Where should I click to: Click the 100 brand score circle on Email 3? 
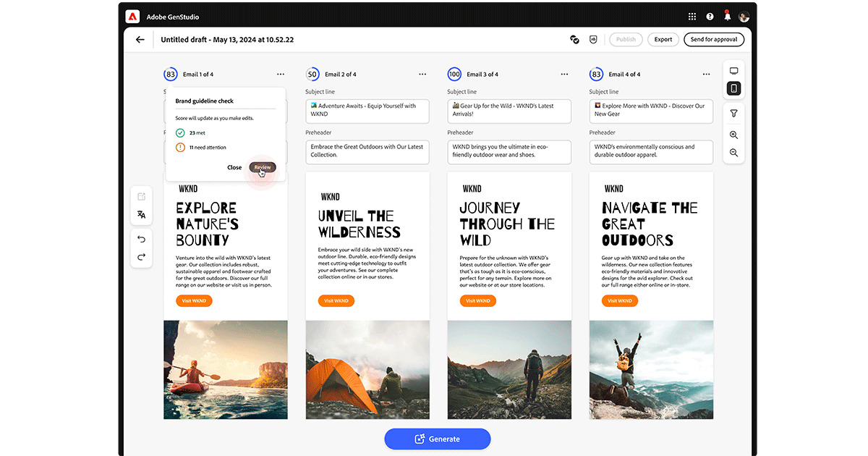point(454,74)
